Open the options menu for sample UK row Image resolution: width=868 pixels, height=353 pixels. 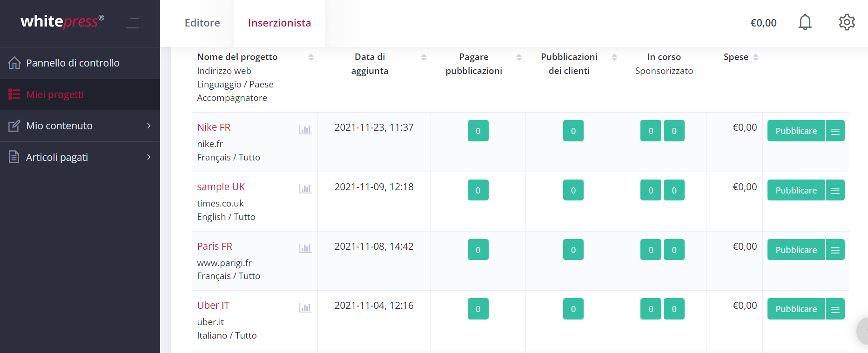[x=835, y=190]
